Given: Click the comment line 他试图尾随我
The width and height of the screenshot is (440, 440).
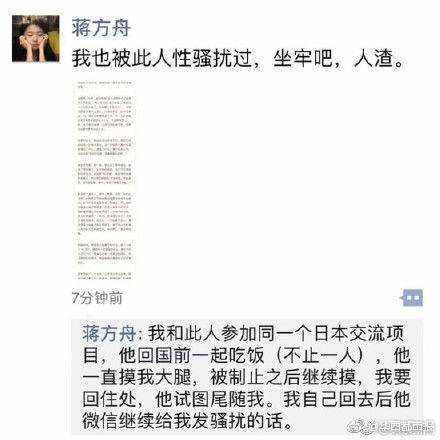Looking at the screenshot, I should [246, 399].
